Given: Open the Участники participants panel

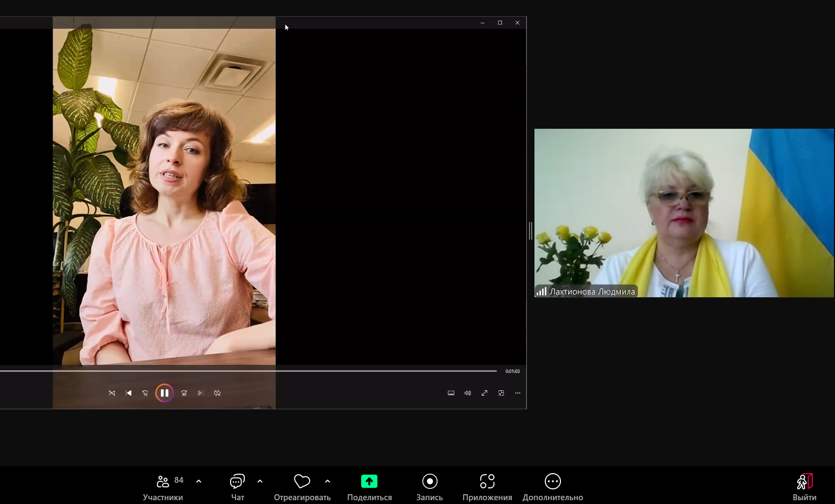Looking at the screenshot, I should click(x=163, y=487).
